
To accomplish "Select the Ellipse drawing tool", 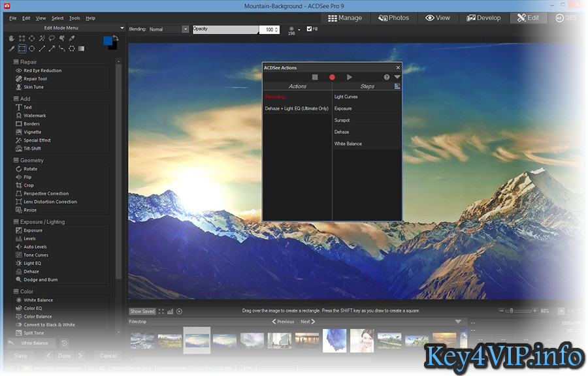I will pos(32,49).
